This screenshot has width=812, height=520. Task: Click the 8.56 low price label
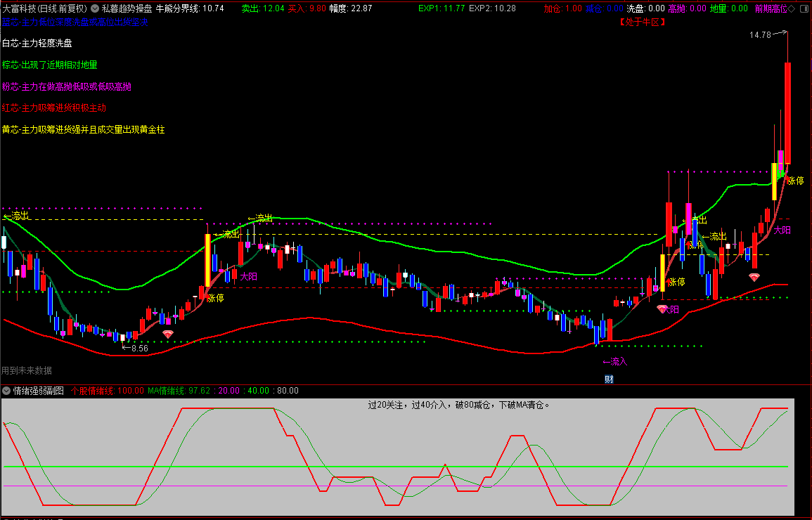pos(140,349)
